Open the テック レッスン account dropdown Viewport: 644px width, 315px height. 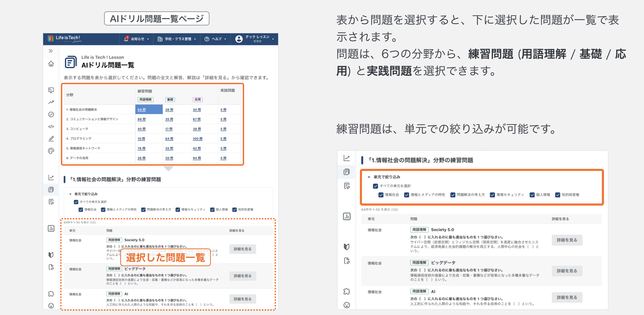tap(255, 39)
